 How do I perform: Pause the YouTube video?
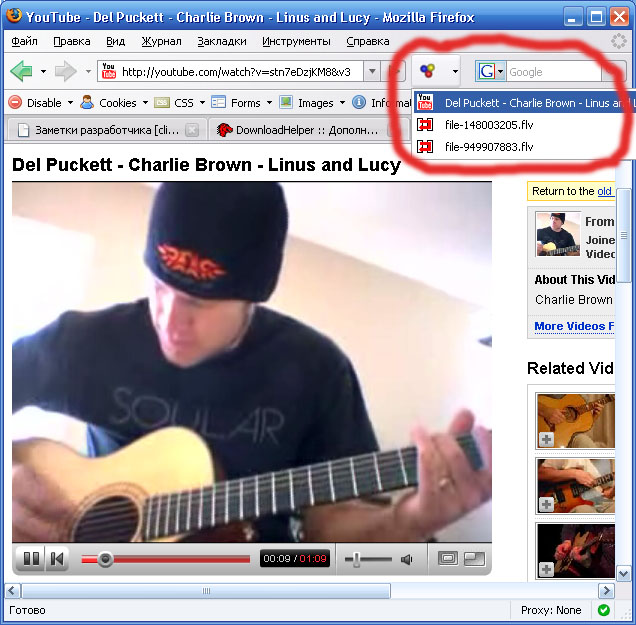[31, 558]
